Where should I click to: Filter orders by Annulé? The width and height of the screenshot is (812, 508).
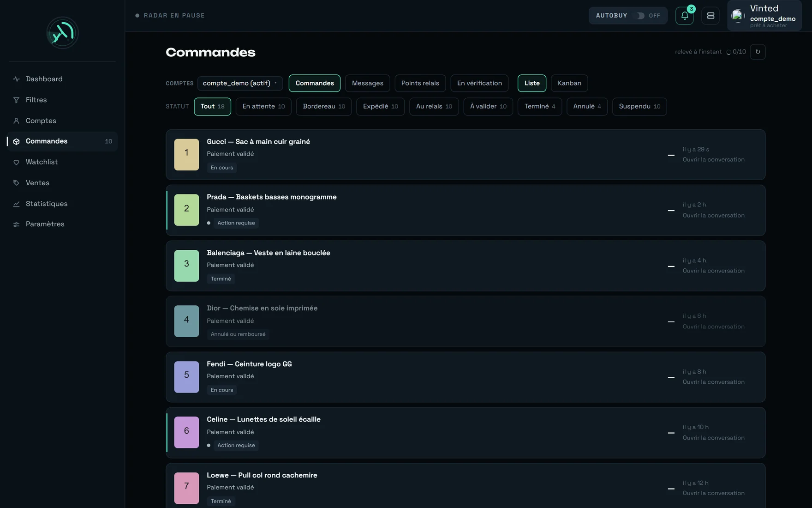587,107
